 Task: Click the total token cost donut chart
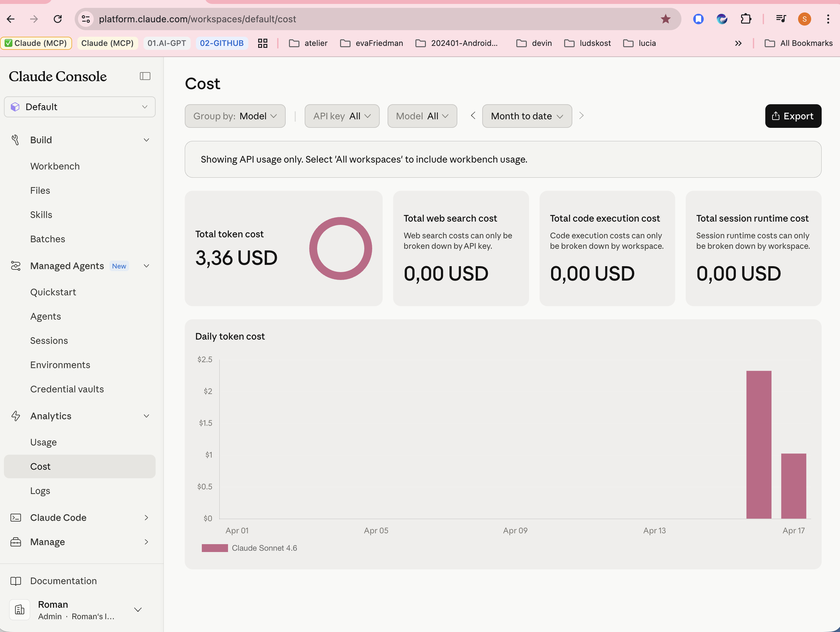340,248
